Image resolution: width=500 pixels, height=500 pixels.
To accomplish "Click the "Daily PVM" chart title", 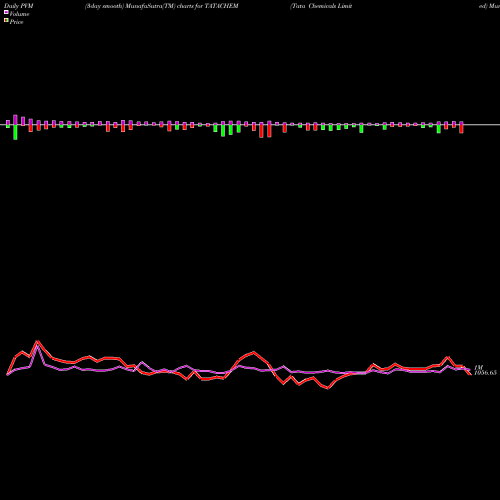I will click(x=19, y=6).
